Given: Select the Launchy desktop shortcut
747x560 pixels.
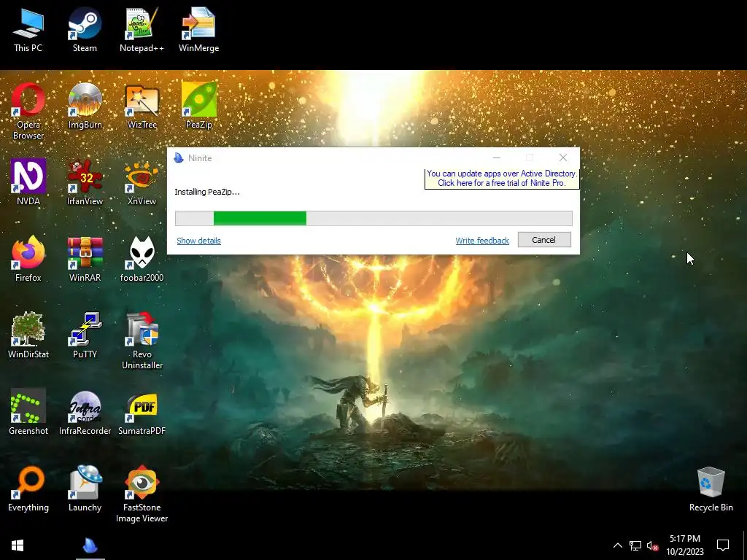Looking at the screenshot, I should tap(85, 489).
